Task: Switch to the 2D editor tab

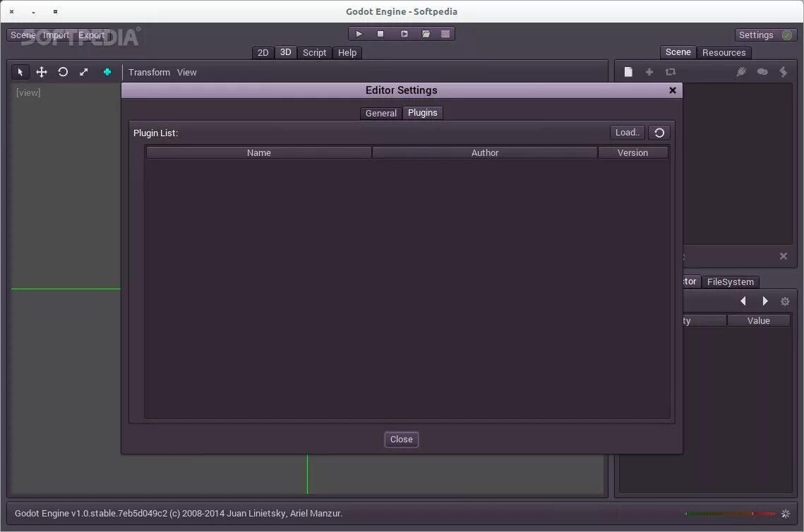Action: click(263, 53)
